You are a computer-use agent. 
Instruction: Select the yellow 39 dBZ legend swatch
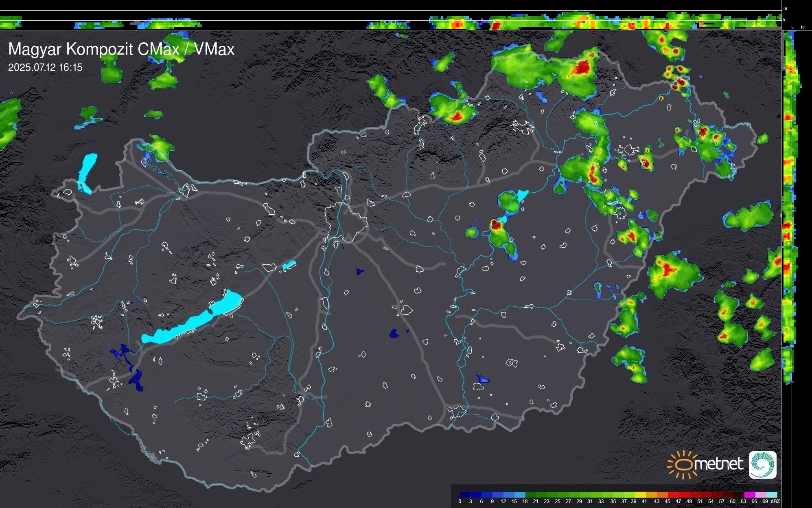[640, 495]
